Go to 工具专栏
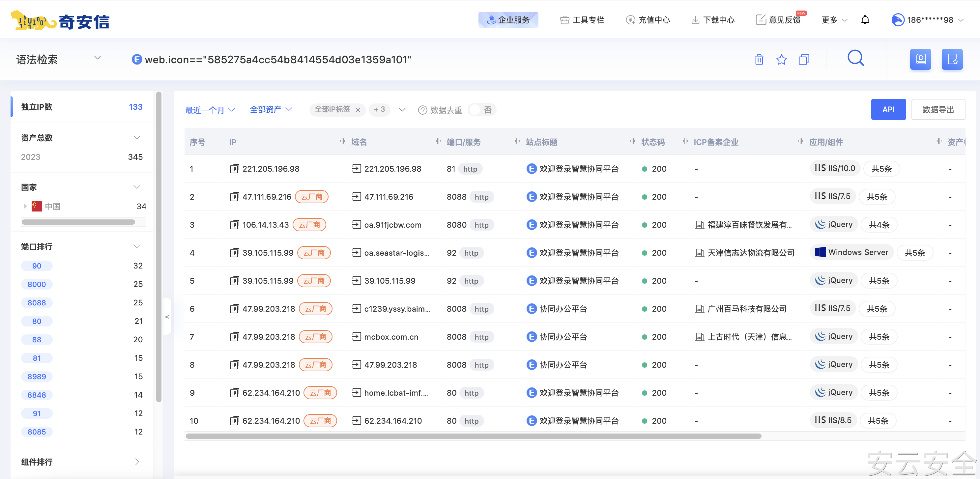The image size is (980, 479). (x=582, y=20)
